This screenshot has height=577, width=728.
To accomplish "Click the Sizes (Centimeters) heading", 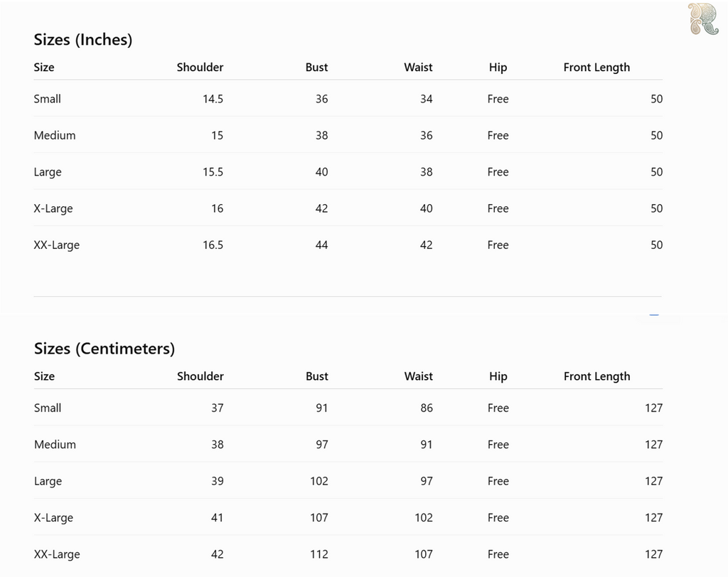I will point(105,349).
